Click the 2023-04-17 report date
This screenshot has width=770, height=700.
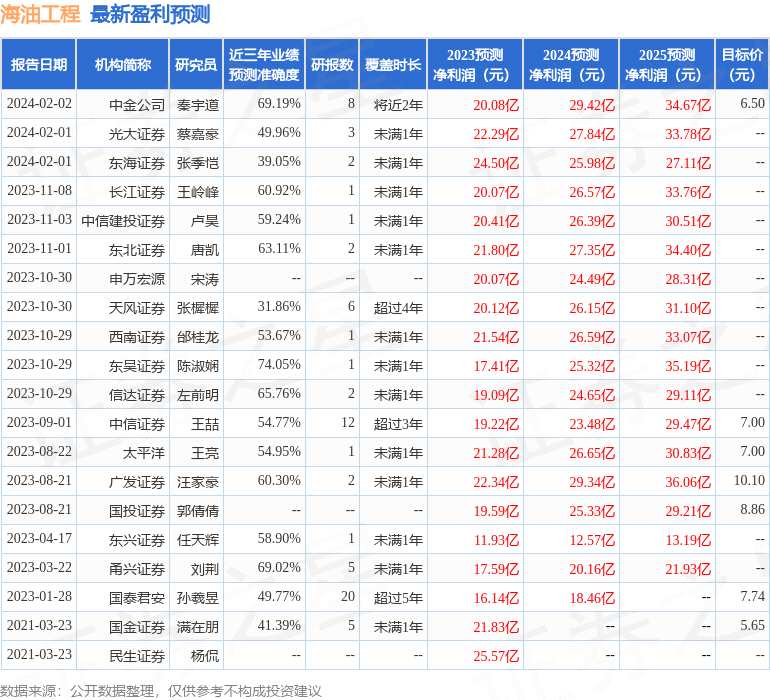pyautogui.click(x=39, y=538)
